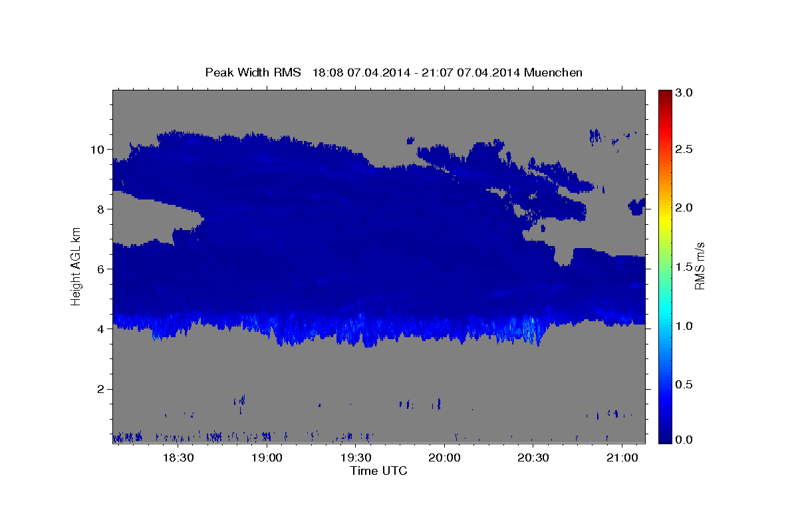Click the grey gap in cloud near 18:20
This screenshot has width=798, height=532.
coord(156,218)
